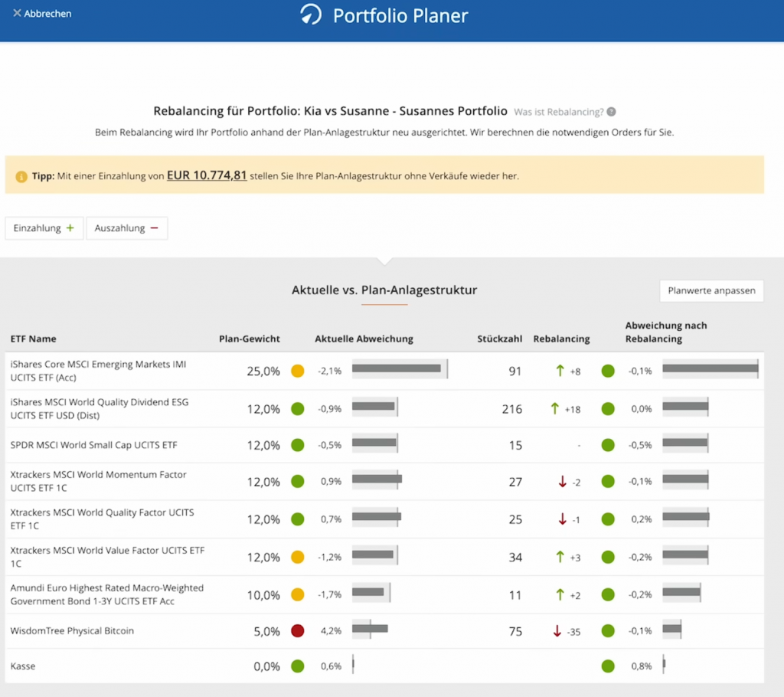The width and height of the screenshot is (784, 697).
Task: Select the SPDR MSCI World Small Cap row
Action: coord(93,445)
